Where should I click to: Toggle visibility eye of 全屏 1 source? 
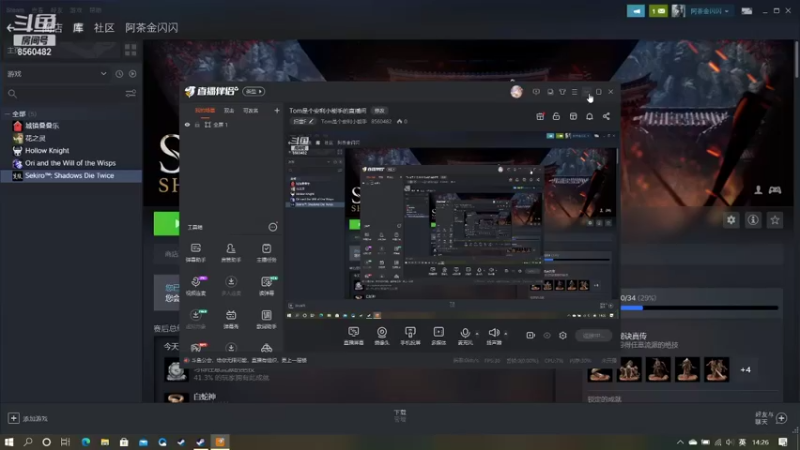point(187,124)
